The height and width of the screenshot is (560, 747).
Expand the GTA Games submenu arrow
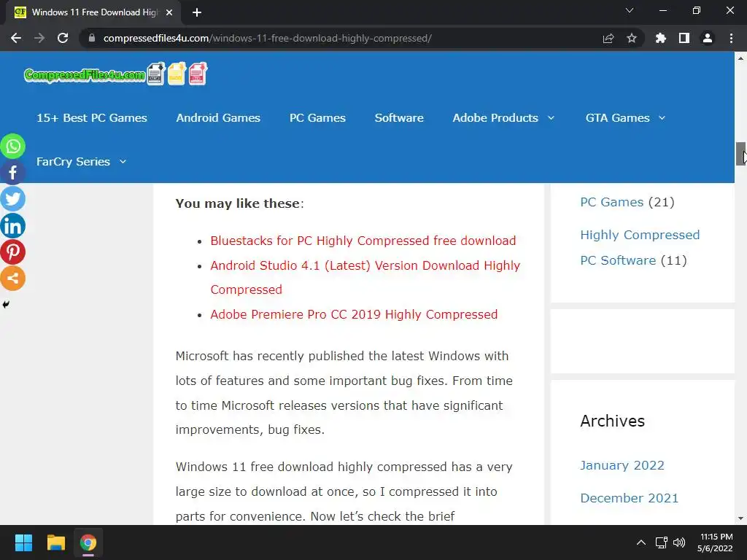click(x=662, y=117)
